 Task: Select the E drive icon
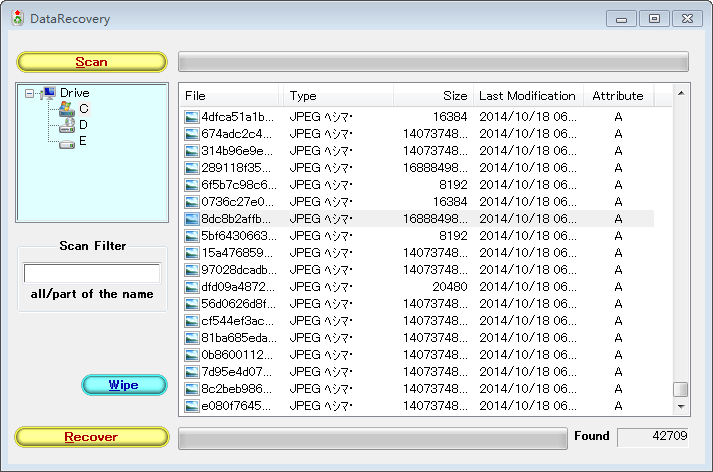coord(67,144)
